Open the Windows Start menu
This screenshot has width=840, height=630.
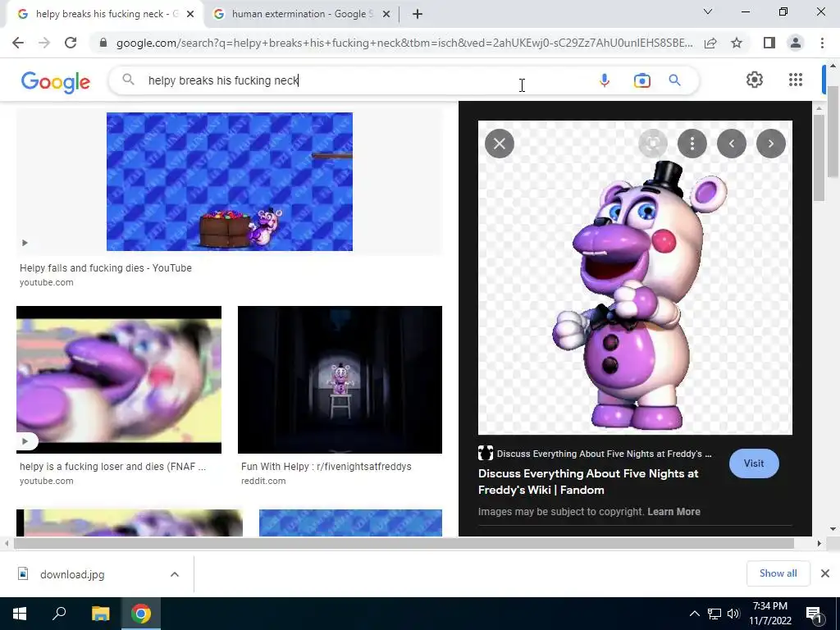(20, 614)
